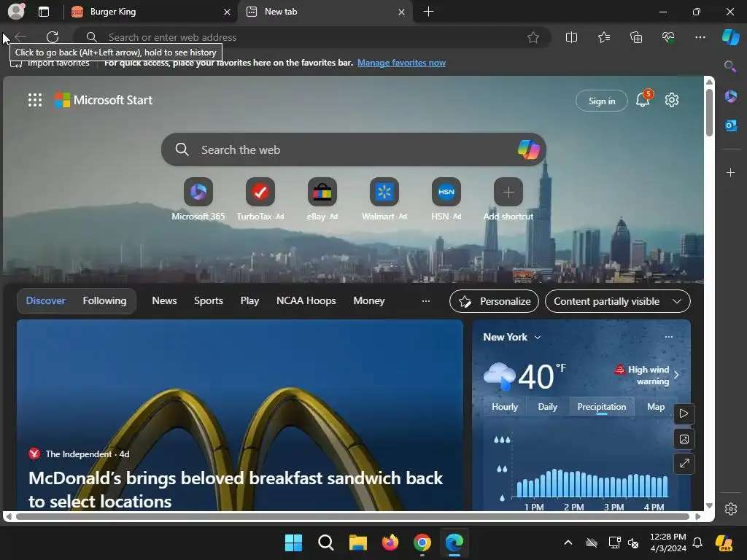Click the play background button

pos(684,413)
